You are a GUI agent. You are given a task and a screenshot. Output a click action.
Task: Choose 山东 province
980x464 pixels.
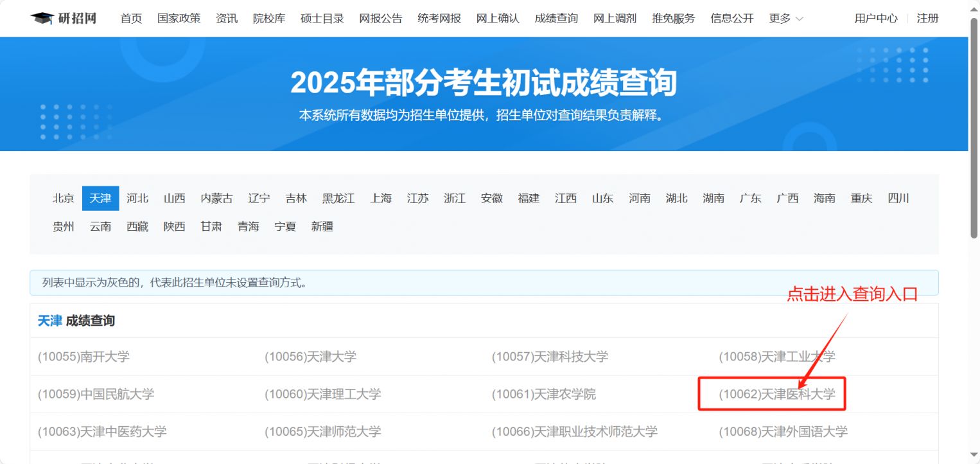pyautogui.click(x=602, y=199)
